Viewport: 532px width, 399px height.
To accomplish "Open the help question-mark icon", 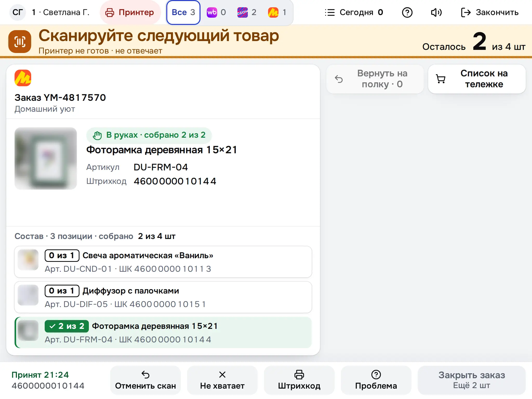I will pos(407,12).
